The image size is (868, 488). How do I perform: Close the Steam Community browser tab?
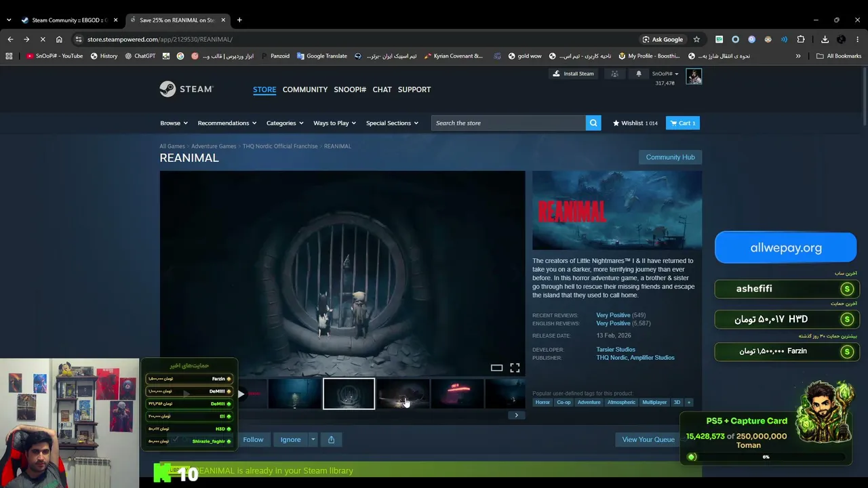coord(115,20)
